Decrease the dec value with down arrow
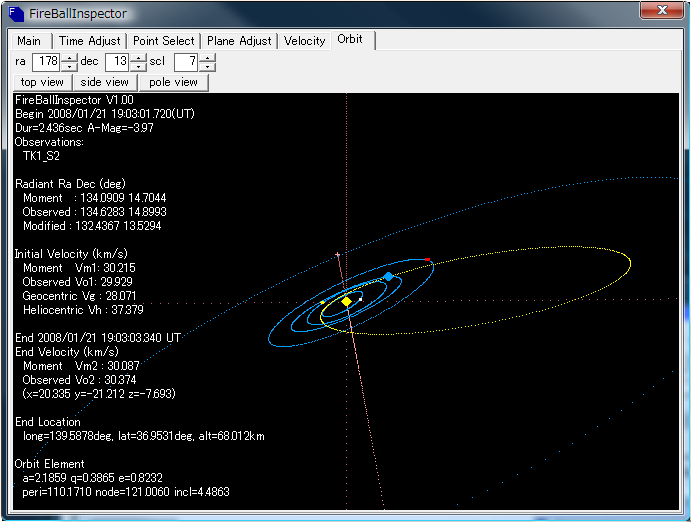The image size is (691, 522). (x=138, y=67)
